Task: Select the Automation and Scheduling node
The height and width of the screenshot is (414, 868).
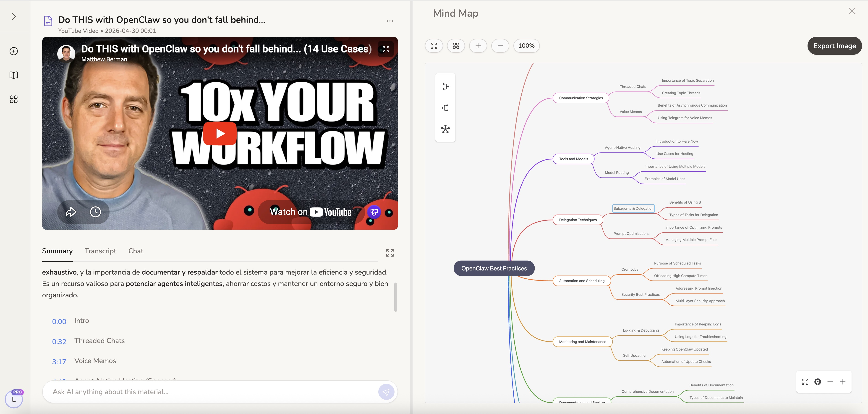Action: 582,281
